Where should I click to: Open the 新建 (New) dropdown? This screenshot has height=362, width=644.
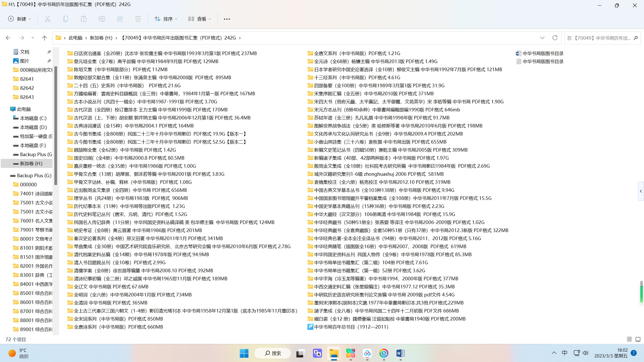[19, 19]
